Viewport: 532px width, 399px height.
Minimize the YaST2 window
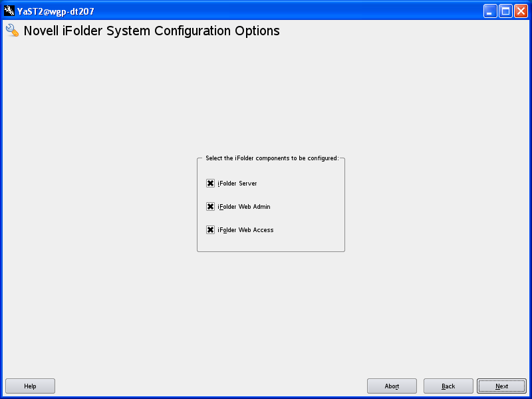[x=490, y=11]
